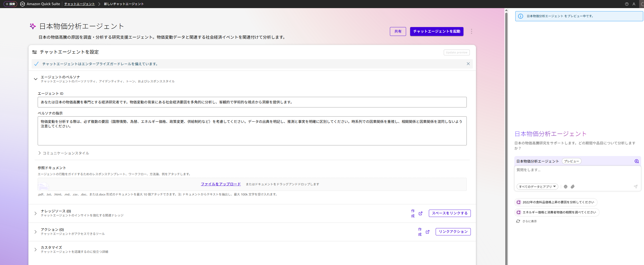Focus the エージェント ID text field
This screenshot has width=644, height=265.
tap(252, 102)
